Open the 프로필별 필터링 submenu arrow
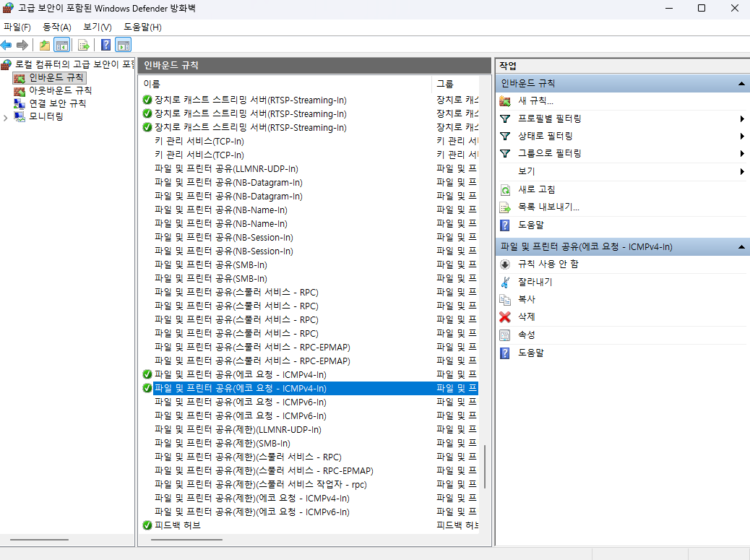This screenshot has width=750, height=560. coord(742,119)
